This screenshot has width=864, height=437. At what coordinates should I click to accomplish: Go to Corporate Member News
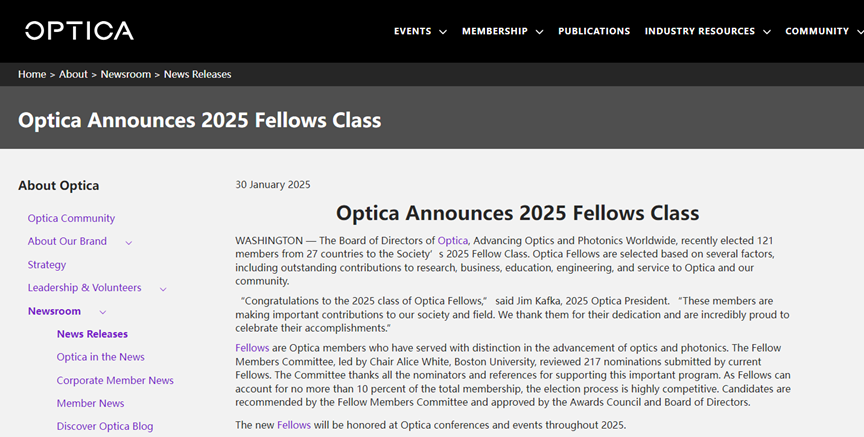click(115, 380)
